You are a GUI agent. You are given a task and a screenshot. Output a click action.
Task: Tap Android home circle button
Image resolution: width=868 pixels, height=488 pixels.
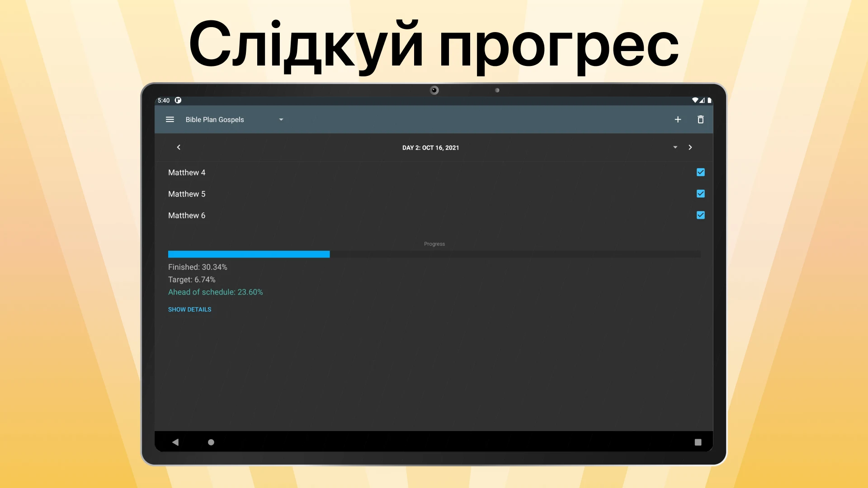click(211, 442)
